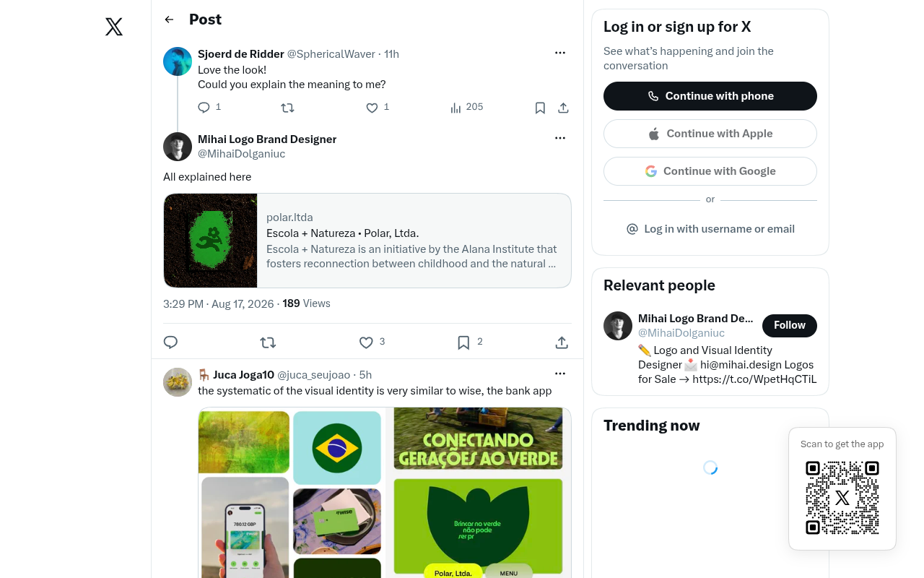
Task: Like Sjoerd de Ridder's comment
Action: (x=372, y=108)
